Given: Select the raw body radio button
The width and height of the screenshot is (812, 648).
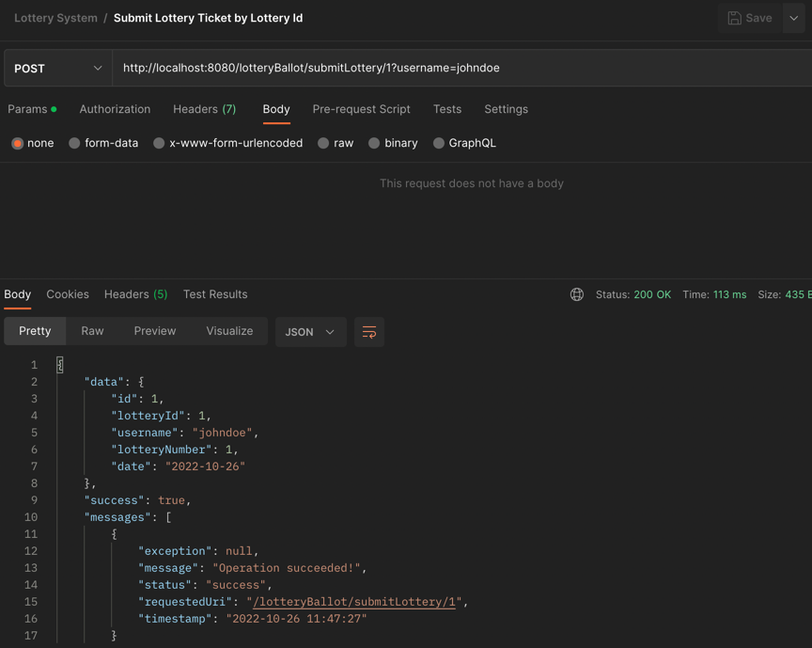Looking at the screenshot, I should (323, 143).
